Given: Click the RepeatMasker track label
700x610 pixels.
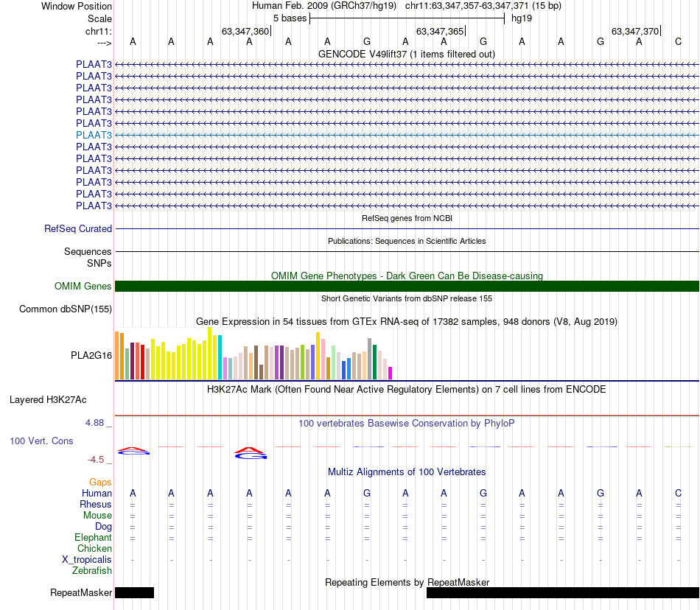Looking at the screenshot, I should pyautogui.click(x=81, y=592).
